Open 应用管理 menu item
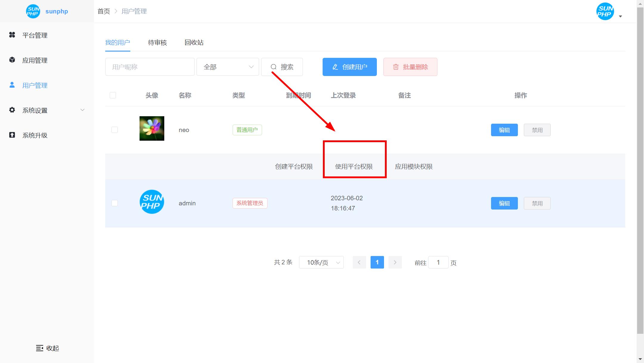Image resolution: width=644 pixels, height=363 pixels. point(47,60)
